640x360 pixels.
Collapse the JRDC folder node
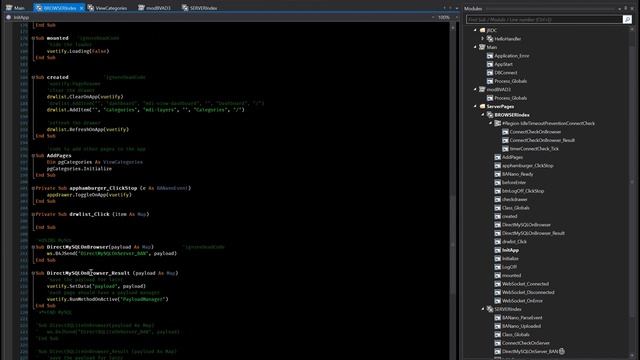[x=475, y=30]
